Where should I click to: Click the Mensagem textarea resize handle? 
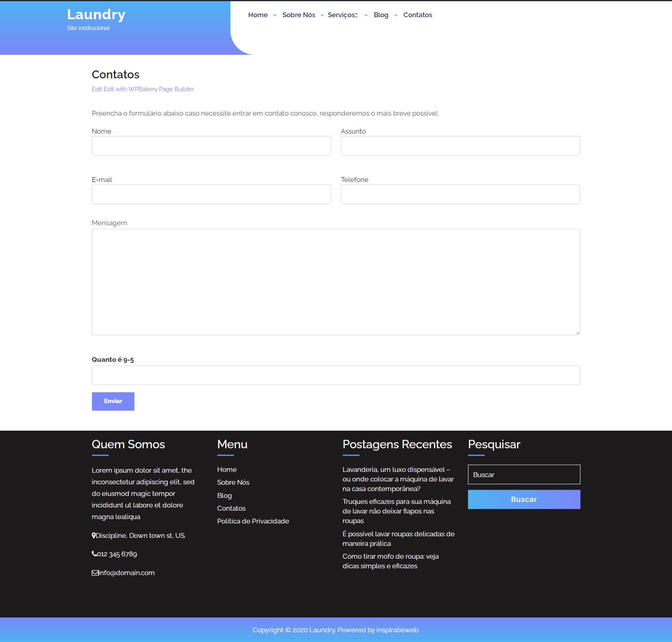(578, 333)
